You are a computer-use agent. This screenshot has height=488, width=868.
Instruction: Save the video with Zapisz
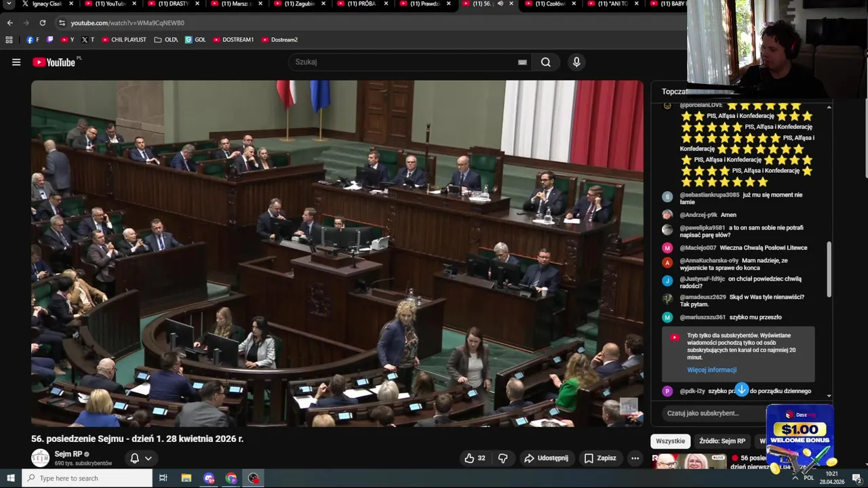click(x=600, y=458)
